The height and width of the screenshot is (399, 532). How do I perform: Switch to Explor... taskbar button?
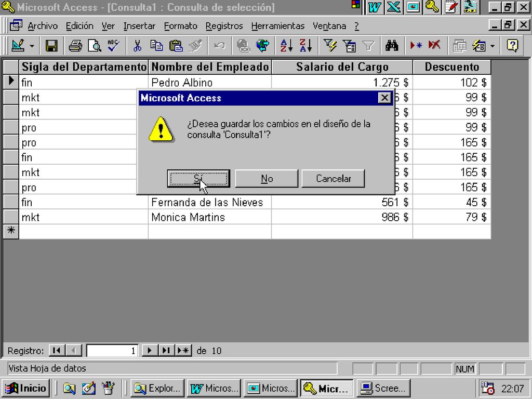coord(157,388)
